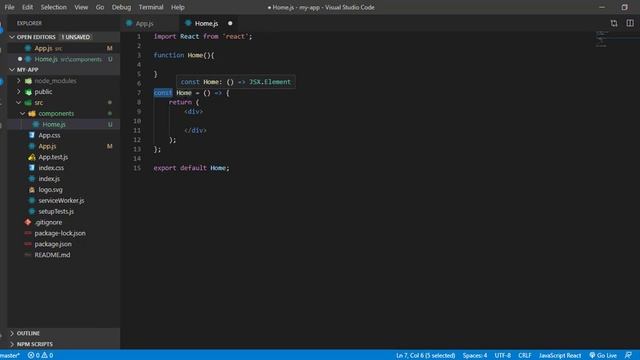
Task: Select Home.js in Open Editors list
Action: click(64, 59)
